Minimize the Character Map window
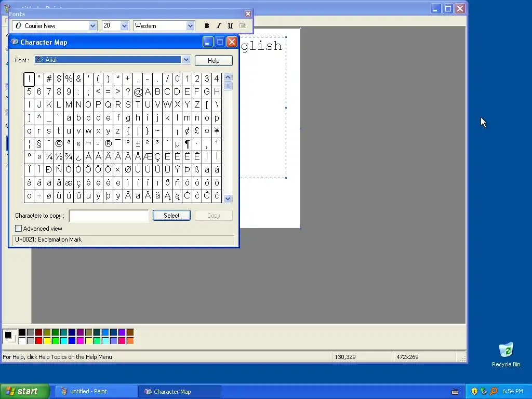The width and height of the screenshot is (532, 399). pos(208,42)
